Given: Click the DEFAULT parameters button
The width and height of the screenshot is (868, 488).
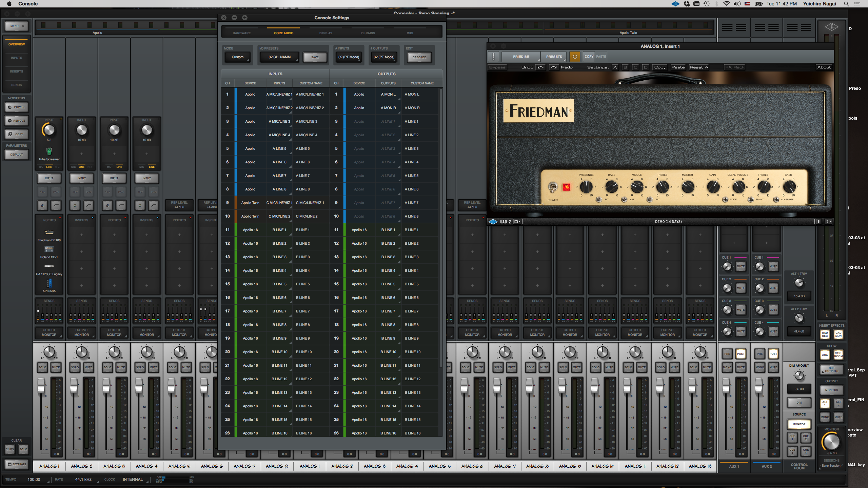Looking at the screenshot, I should tap(16, 155).
